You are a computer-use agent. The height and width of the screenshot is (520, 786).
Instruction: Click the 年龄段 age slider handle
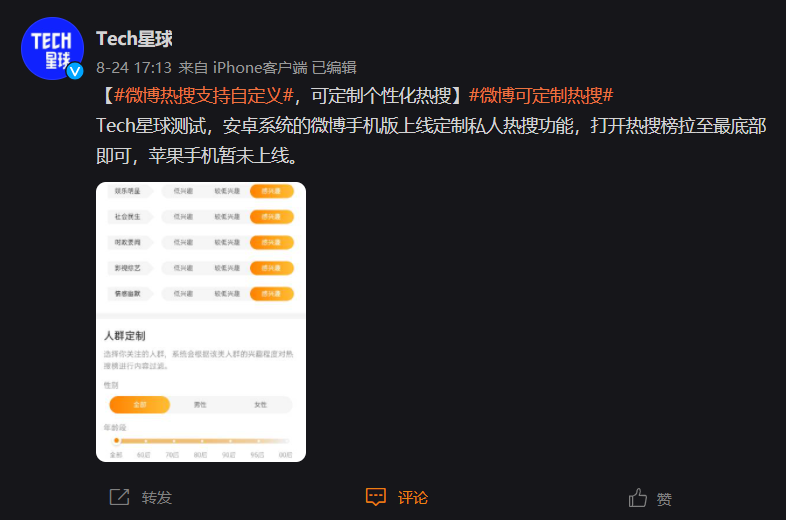(116, 441)
